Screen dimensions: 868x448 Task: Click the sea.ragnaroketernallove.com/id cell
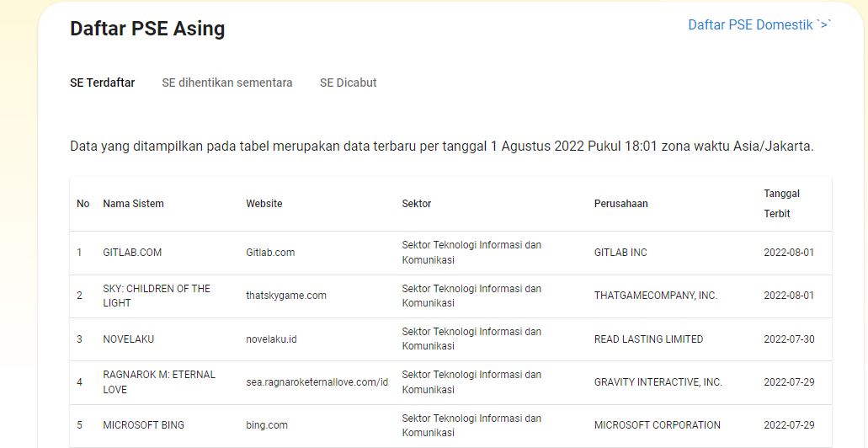point(317,382)
